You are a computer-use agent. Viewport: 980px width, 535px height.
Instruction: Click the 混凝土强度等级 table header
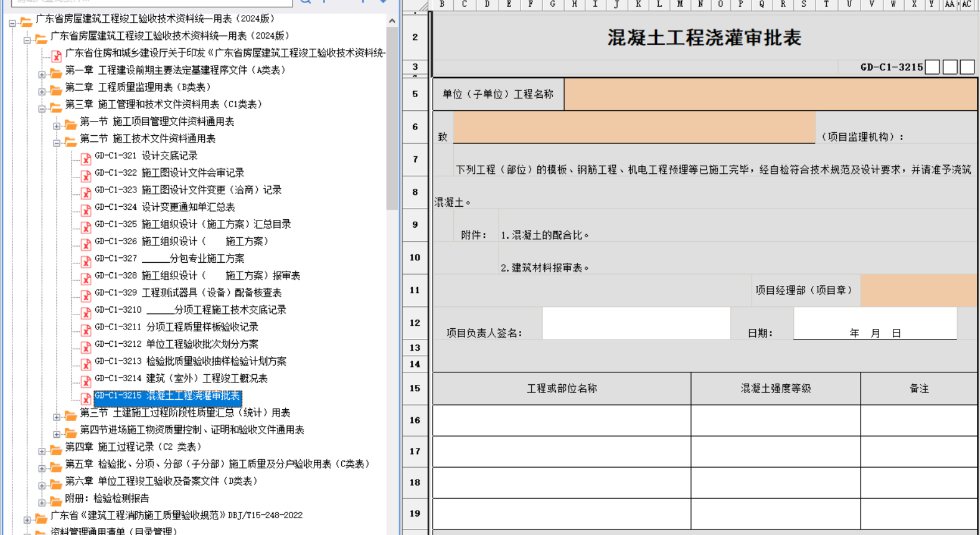(x=776, y=389)
